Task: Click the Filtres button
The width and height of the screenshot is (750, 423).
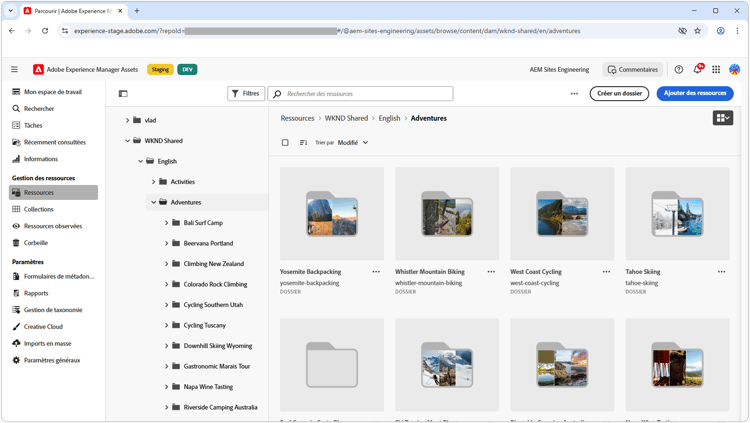Action: pos(246,94)
